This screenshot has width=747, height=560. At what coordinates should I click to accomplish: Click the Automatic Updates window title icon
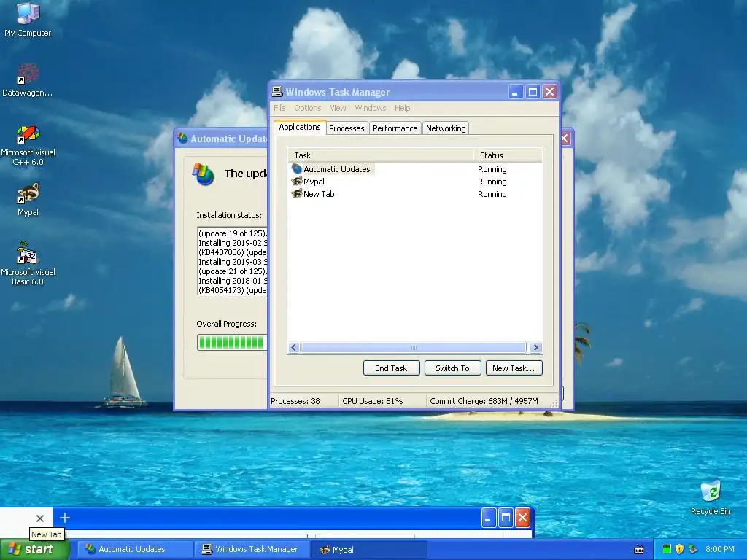point(182,139)
